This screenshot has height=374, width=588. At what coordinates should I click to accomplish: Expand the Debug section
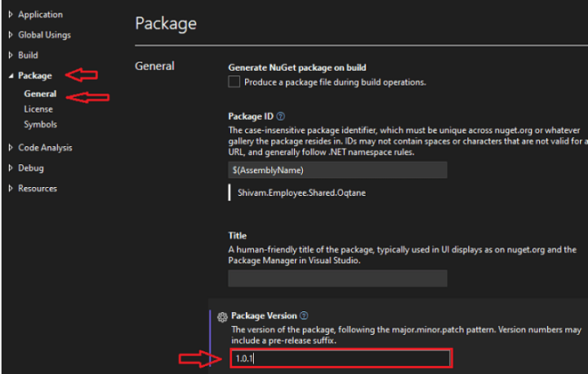[x=11, y=168]
